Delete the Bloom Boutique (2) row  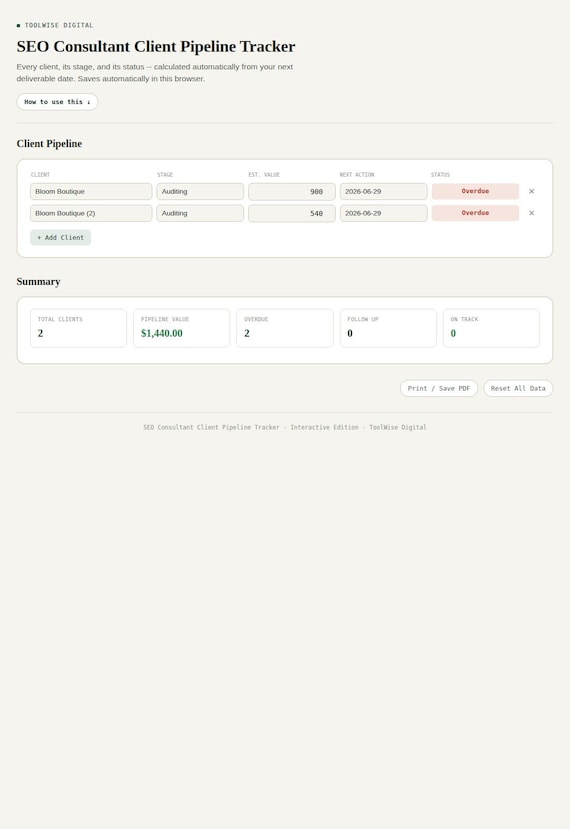(531, 213)
